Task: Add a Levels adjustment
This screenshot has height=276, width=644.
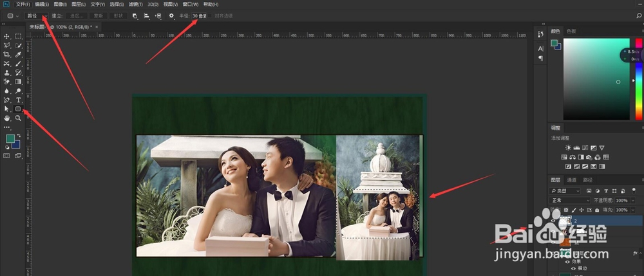Action: point(576,147)
